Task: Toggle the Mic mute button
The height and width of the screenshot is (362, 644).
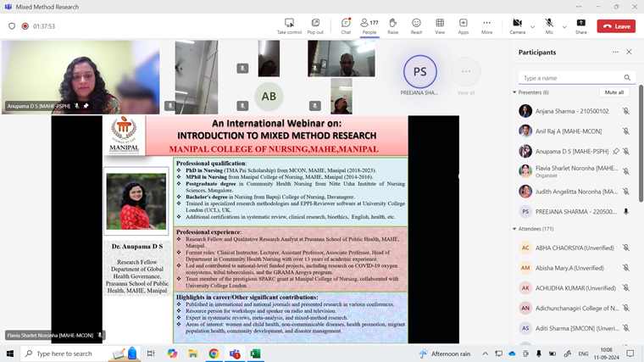Action: (x=548, y=25)
